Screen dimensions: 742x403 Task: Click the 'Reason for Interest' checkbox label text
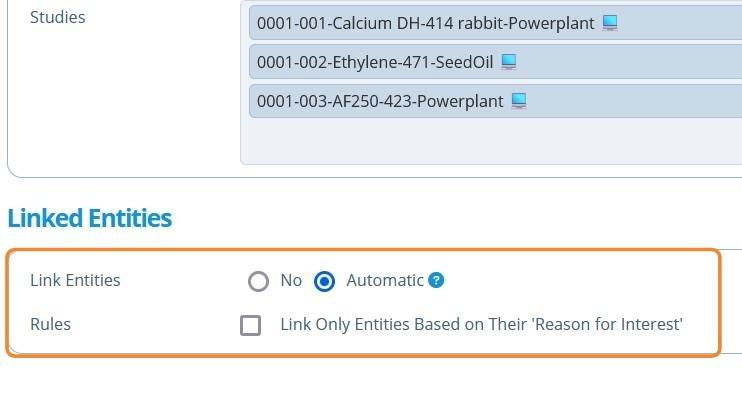(481, 324)
